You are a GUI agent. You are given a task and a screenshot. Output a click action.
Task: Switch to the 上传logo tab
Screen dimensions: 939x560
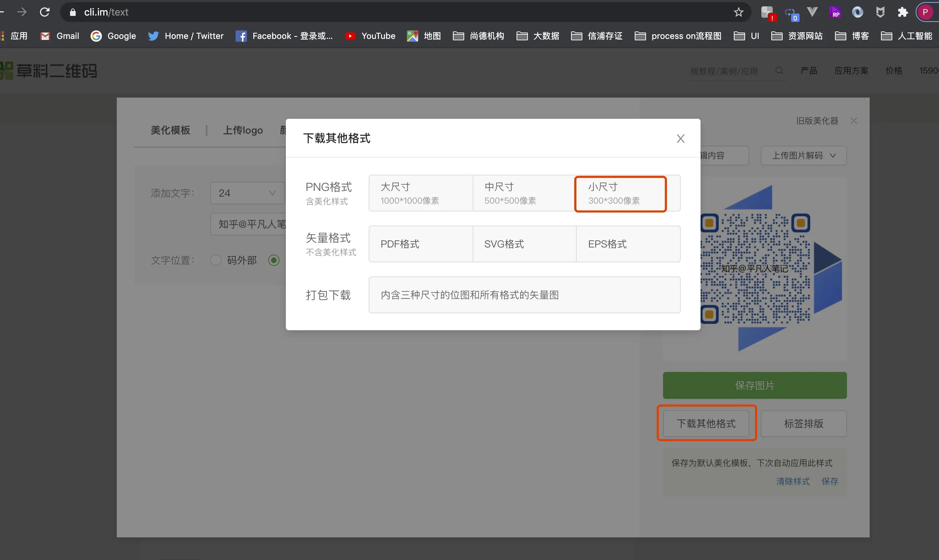click(x=243, y=130)
